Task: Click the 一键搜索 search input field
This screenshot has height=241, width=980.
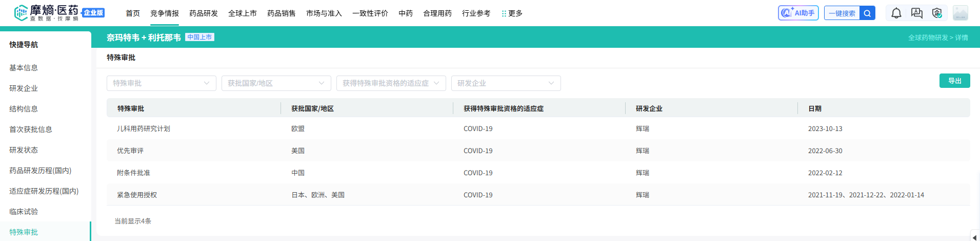Action: [842, 13]
